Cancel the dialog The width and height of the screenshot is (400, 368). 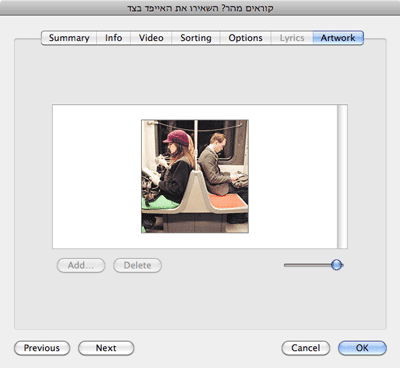pyautogui.click(x=306, y=348)
